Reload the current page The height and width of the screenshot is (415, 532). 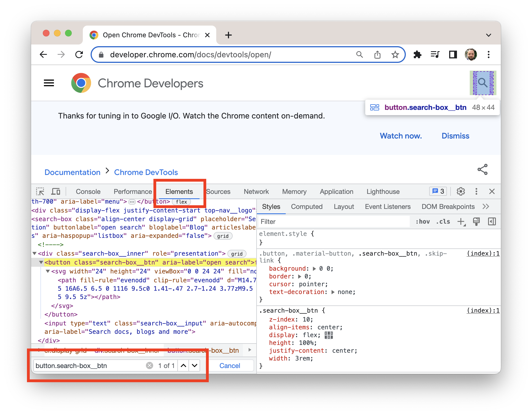(x=79, y=55)
